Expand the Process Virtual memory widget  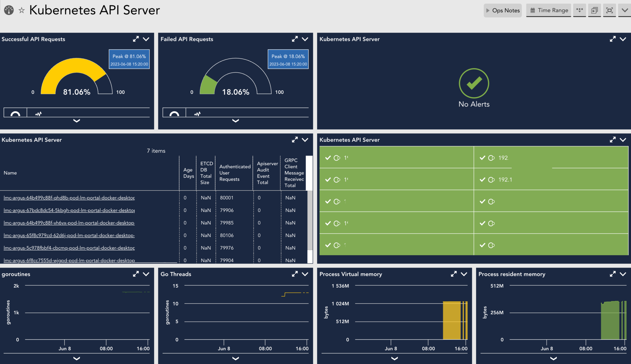pyautogui.click(x=454, y=274)
